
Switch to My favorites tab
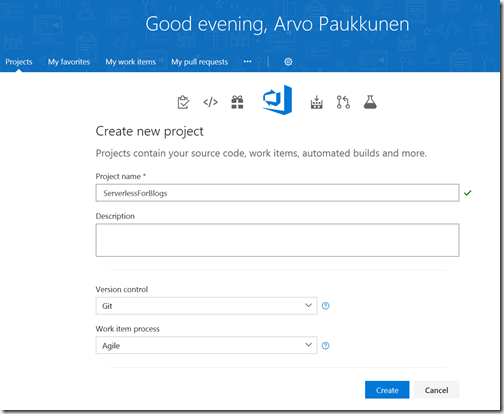[x=69, y=62]
